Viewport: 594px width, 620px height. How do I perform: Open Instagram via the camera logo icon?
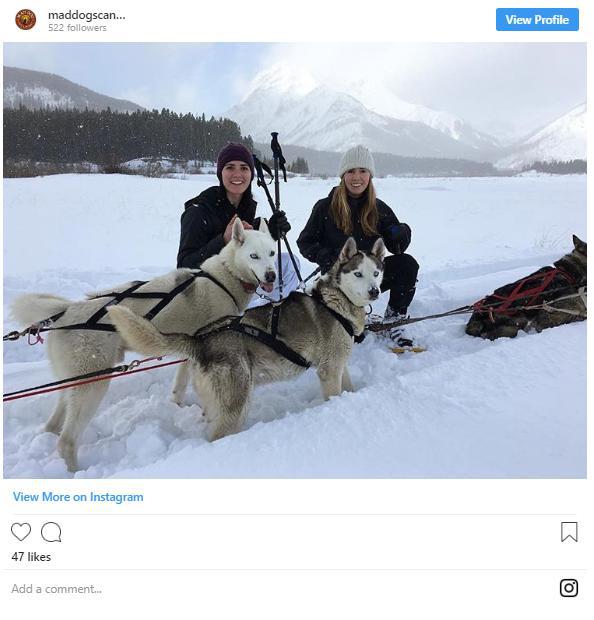coord(569,588)
